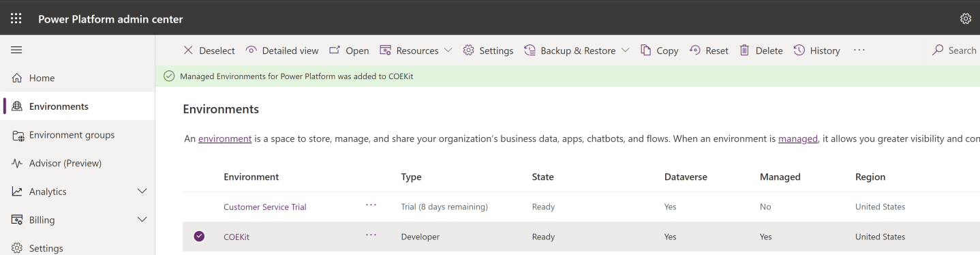
Task: Uncheck the COEKit row selection circle
Action: point(199,237)
